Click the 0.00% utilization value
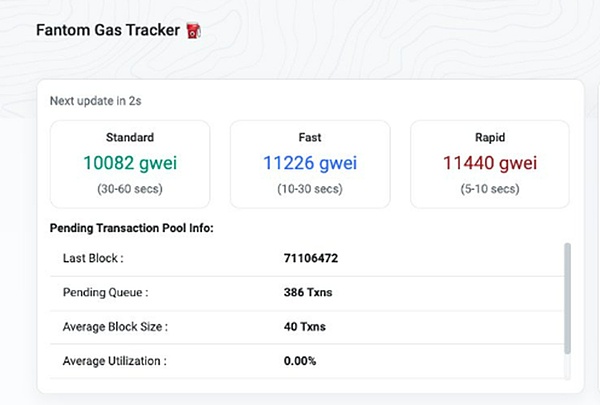Viewport: 600px width, 405px height. [x=300, y=360]
